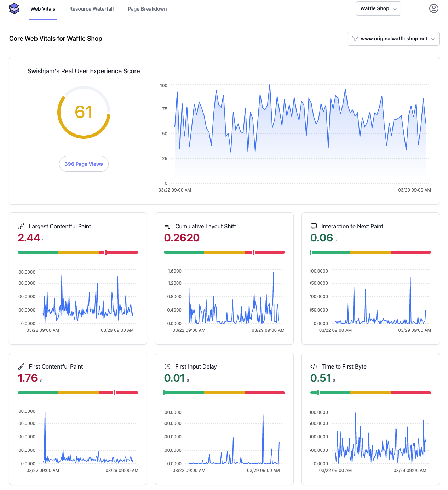This screenshot has width=448, height=490.
Task: Open the Waffle Shop project dropdown
Action: (x=378, y=8)
